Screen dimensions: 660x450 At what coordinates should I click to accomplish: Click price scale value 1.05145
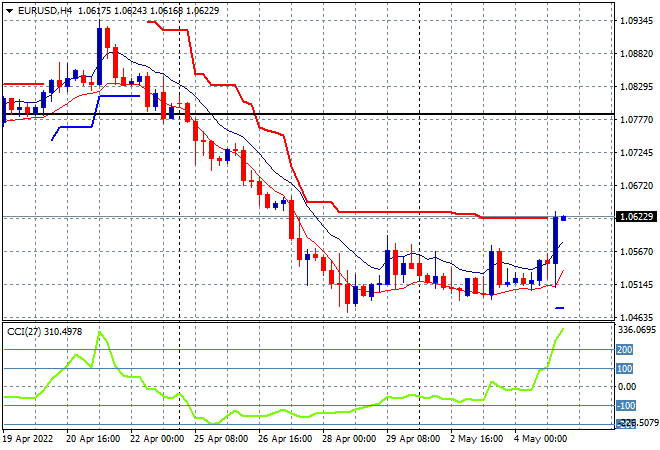click(637, 285)
